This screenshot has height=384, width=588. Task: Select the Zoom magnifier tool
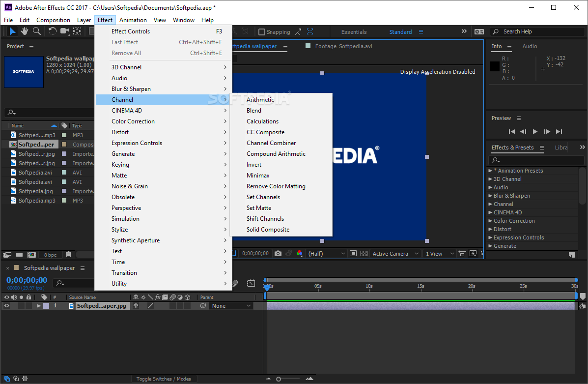[37, 31]
